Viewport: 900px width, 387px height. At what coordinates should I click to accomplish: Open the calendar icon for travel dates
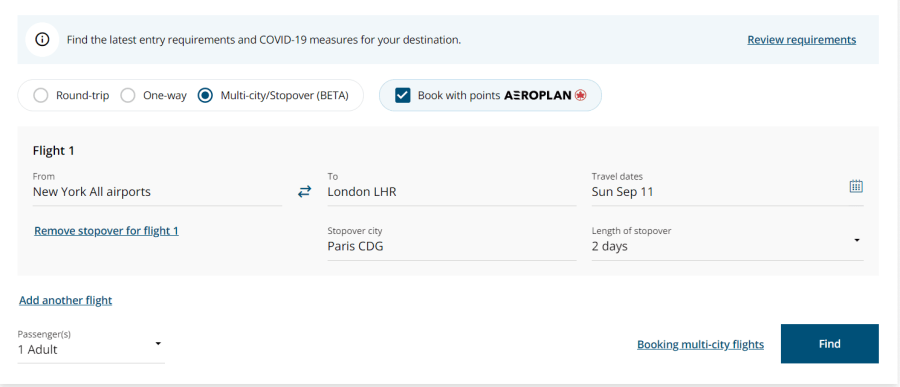pos(856,186)
